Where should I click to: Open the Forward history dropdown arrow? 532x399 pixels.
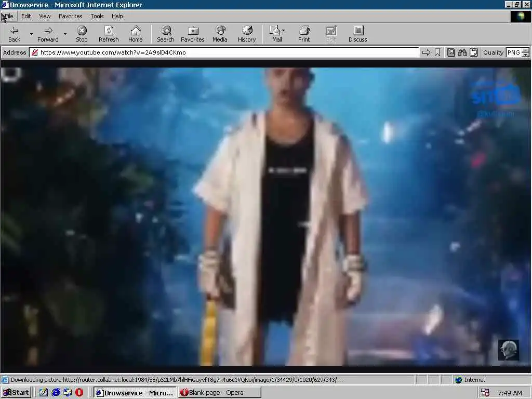click(65, 34)
